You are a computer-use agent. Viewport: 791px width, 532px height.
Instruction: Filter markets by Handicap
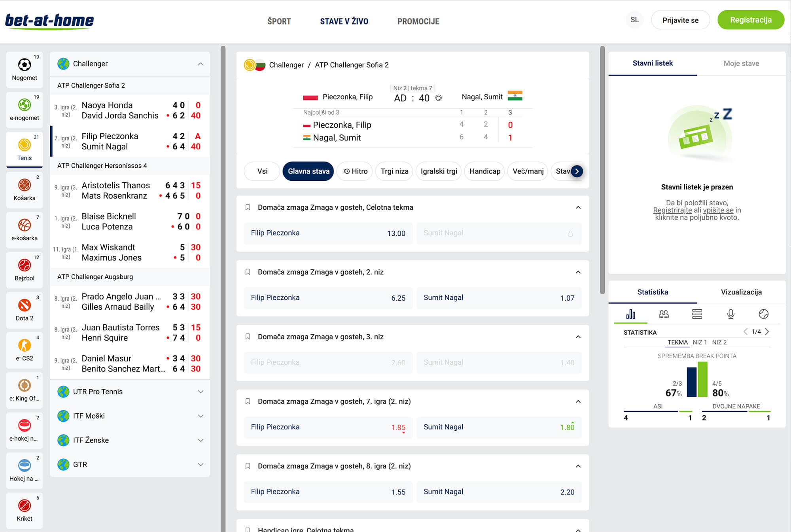[x=484, y=171]
